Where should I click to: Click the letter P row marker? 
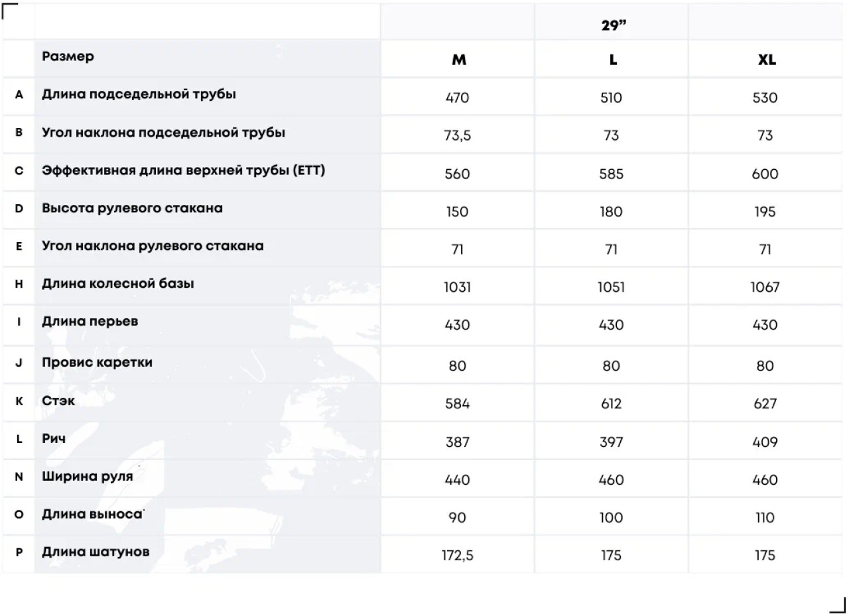pyautogui.click(x=19, y=552)
